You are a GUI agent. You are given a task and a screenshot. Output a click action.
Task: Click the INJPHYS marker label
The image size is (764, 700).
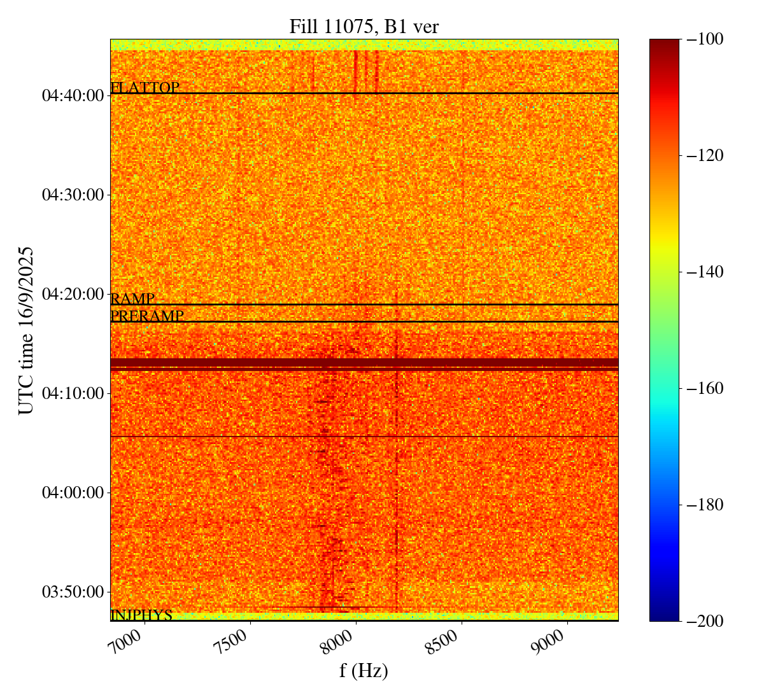click(141, 615)
